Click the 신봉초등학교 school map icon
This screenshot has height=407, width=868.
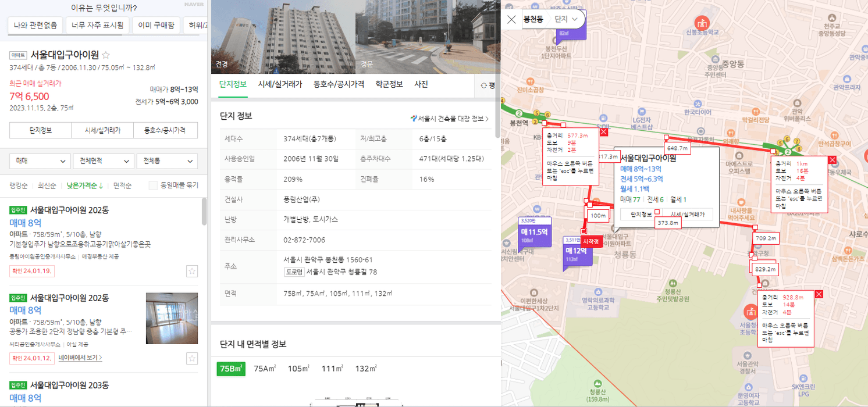point(703,23)
